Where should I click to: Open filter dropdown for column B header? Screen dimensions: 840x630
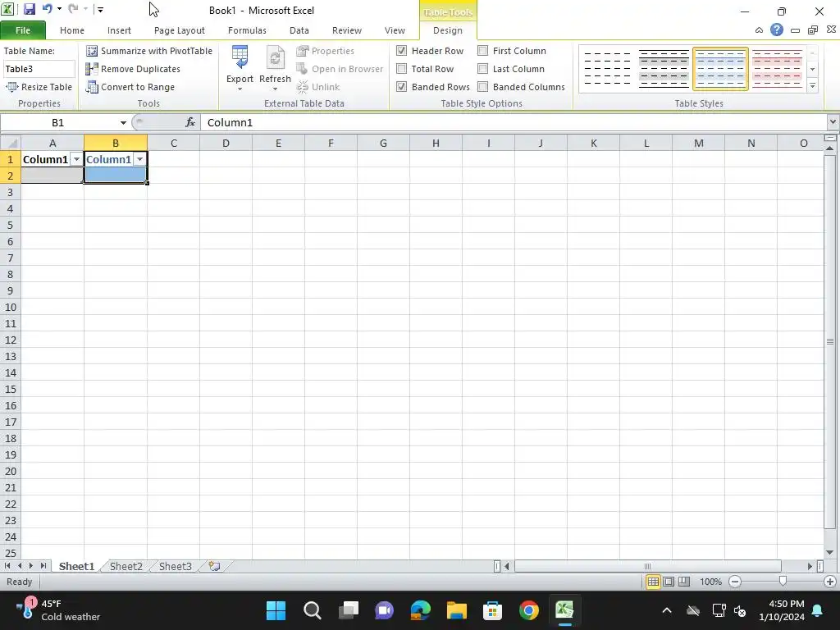point(139,160)
